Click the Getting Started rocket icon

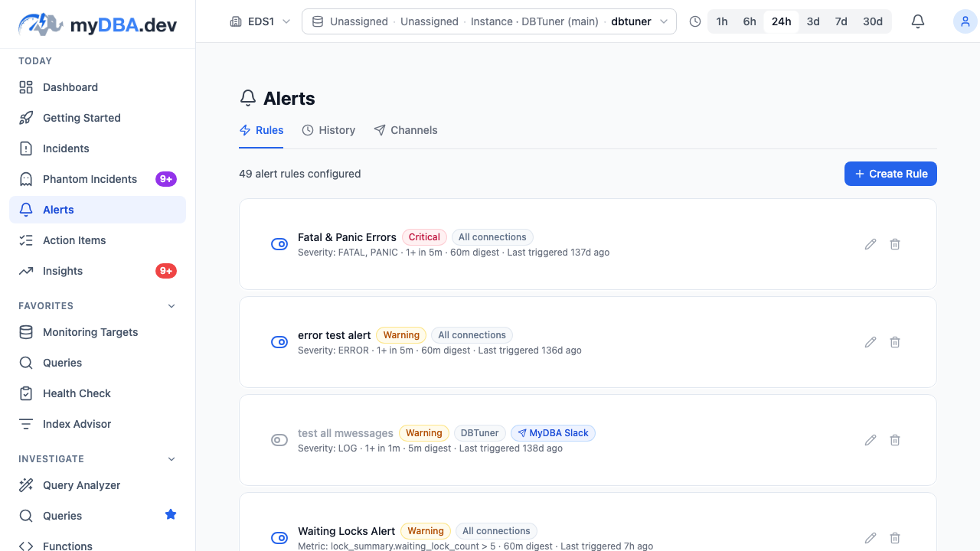pos(26,118)
